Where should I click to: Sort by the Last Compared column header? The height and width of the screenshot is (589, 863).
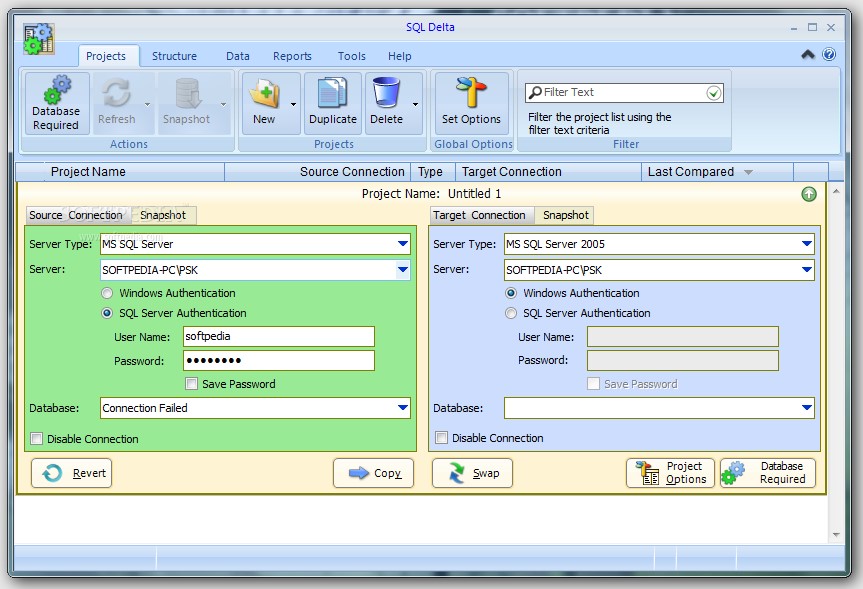717,172
